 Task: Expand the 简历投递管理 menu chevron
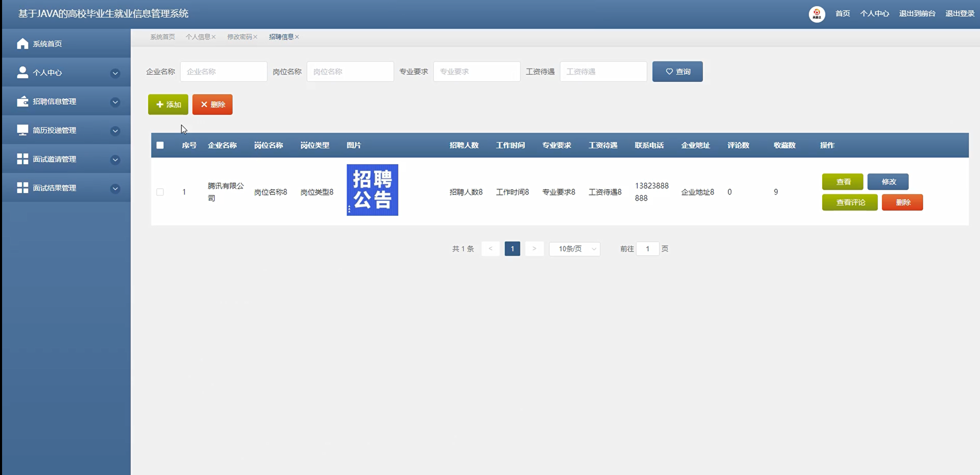click(115, 131)
